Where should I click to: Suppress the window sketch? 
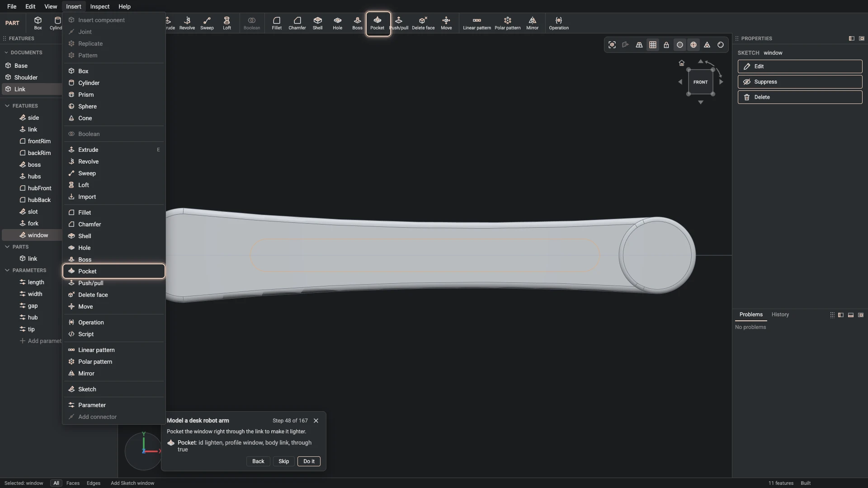point(800,82)
